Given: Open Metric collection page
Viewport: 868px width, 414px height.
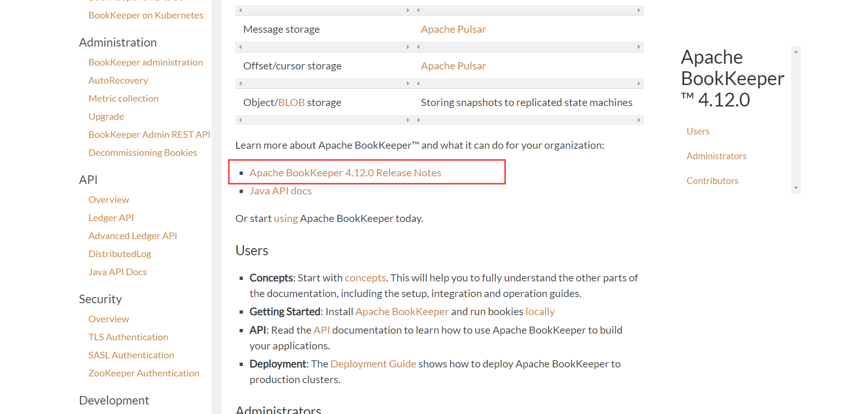Looking at the screenshot, I should pos(123,98).
